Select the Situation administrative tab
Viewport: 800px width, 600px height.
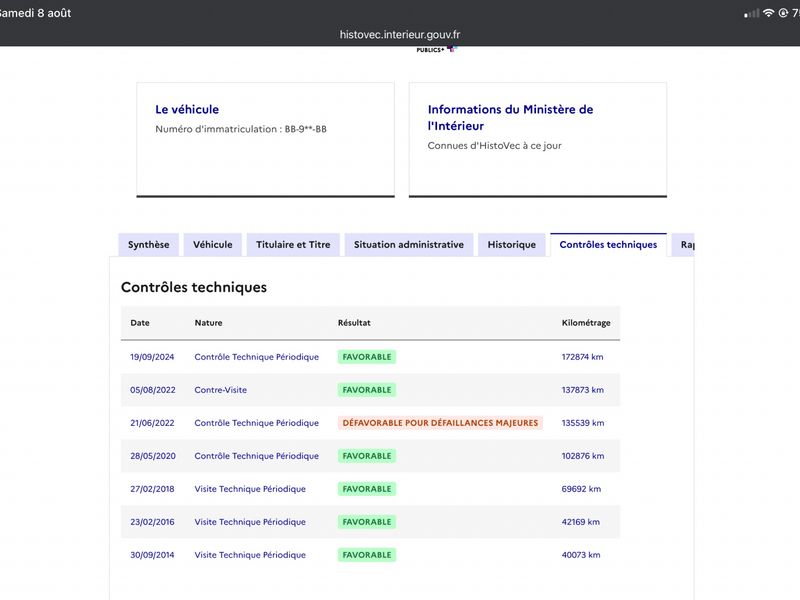click(x=409, y=245)
